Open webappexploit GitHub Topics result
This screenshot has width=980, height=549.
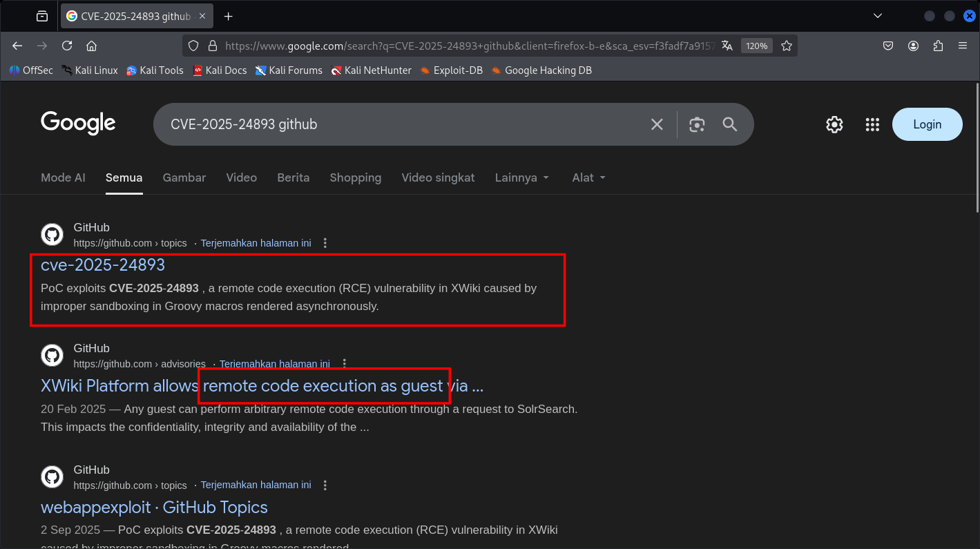point(154,507)
